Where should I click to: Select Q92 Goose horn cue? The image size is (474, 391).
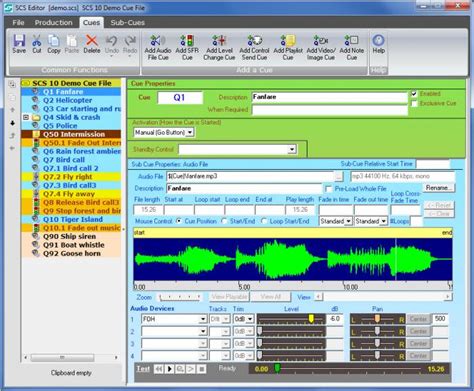(x=72, y=253)
